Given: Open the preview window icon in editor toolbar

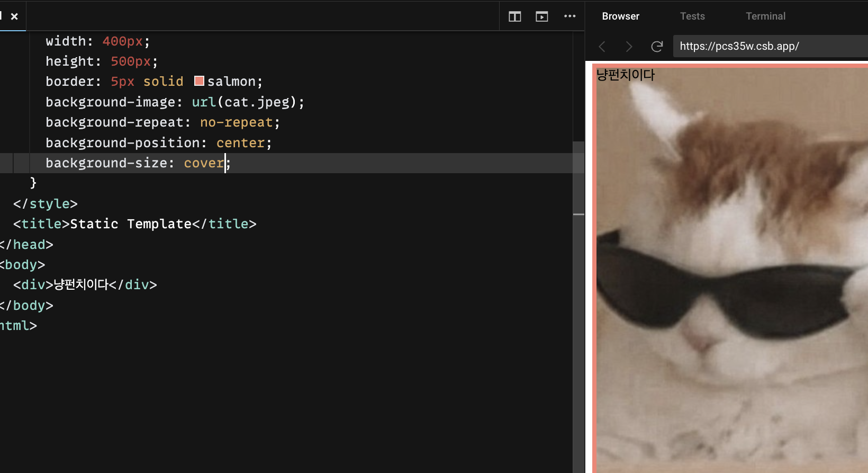Looking at the screenshot, I should pos(541,16).
